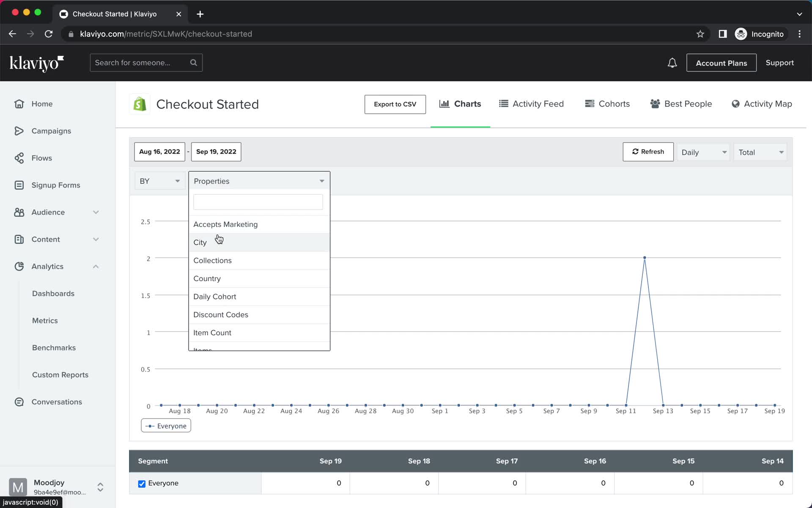Open the Daily interval dropdown
Screen dimensions: 812x508
(703, 152)
